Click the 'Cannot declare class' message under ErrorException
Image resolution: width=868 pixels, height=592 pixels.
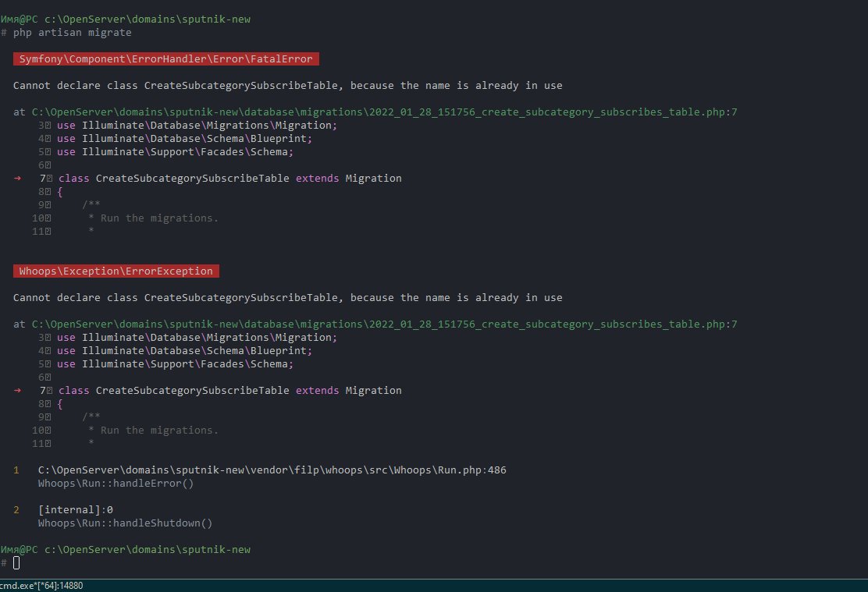287,298
